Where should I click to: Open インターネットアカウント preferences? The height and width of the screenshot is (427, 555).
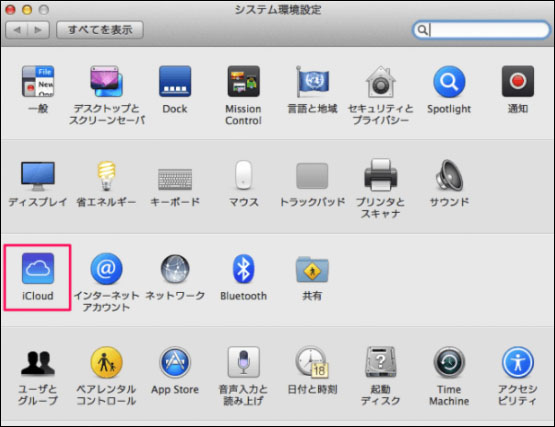(x=107, y=268)
